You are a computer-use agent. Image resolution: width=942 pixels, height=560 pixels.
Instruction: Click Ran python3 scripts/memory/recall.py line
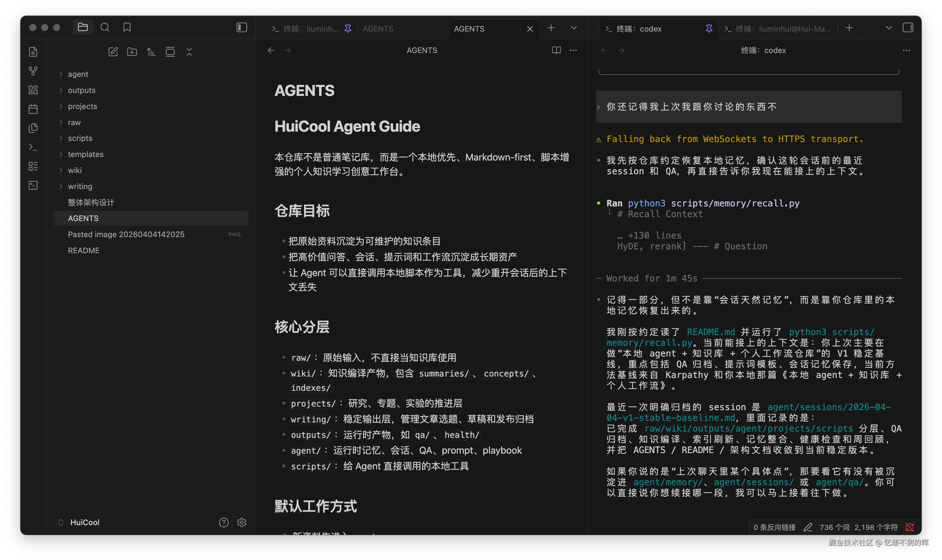pos(703,203)
